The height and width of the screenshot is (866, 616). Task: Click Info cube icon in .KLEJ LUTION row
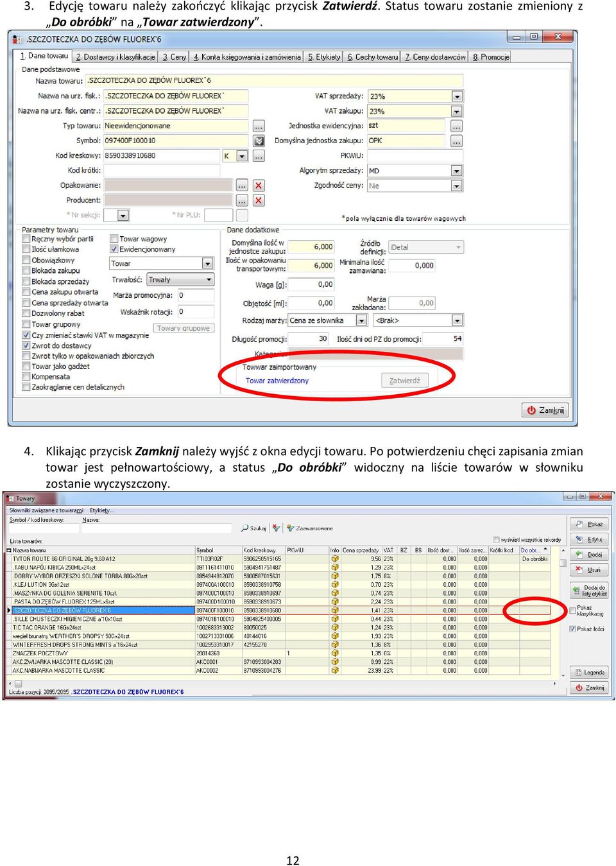pos(334,584)
